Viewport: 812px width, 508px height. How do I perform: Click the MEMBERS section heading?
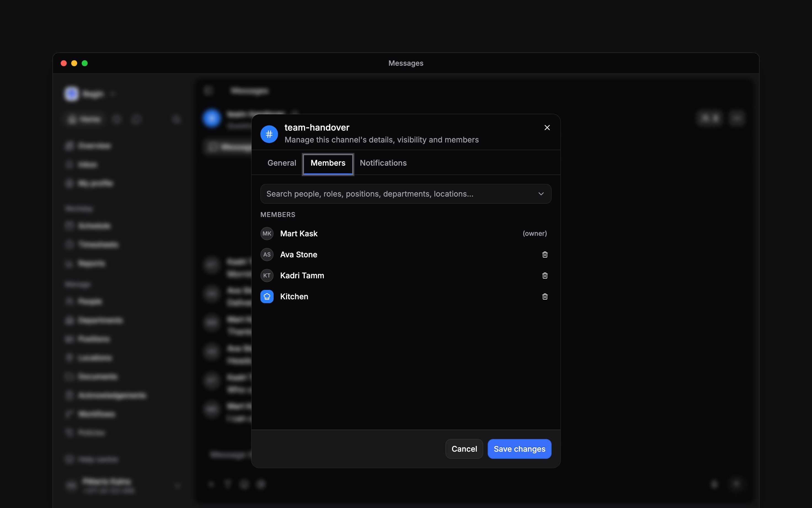point(278,215)
